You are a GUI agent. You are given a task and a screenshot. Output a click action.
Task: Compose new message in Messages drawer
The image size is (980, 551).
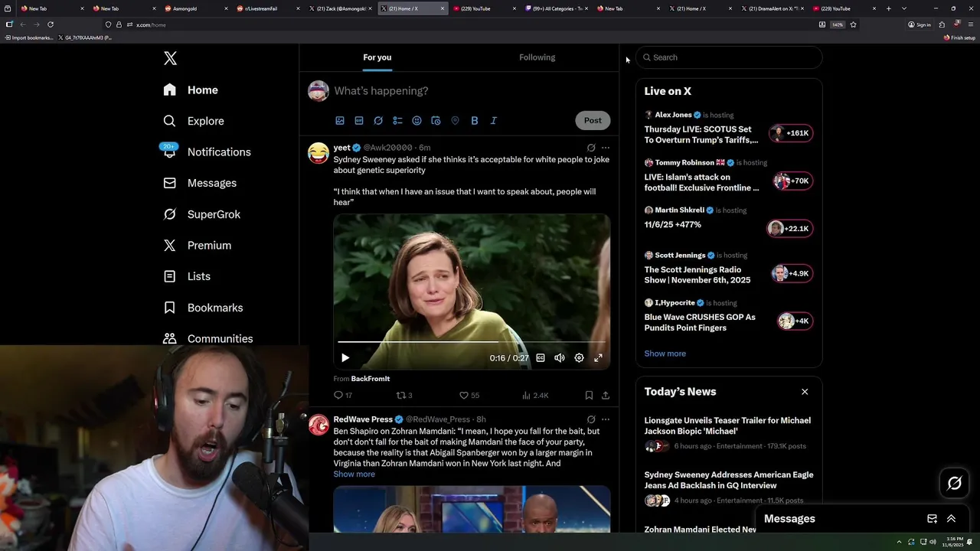click(932, 519)
